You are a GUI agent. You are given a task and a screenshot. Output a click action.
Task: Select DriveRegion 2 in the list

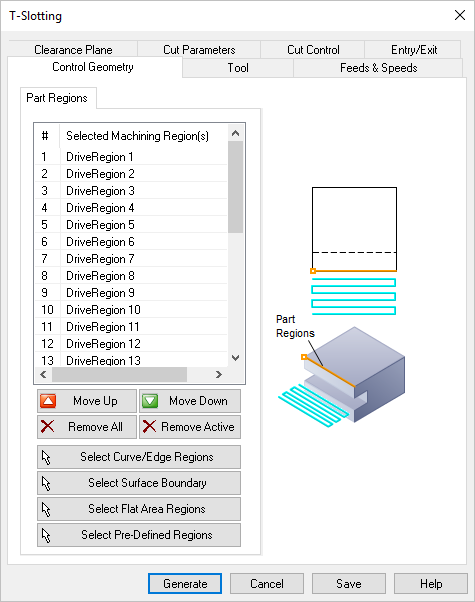click(x=131, y=174)
